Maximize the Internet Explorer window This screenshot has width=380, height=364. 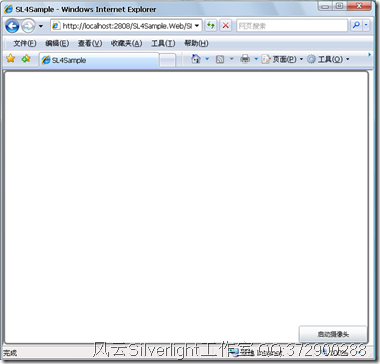click(x=340, y=6)
